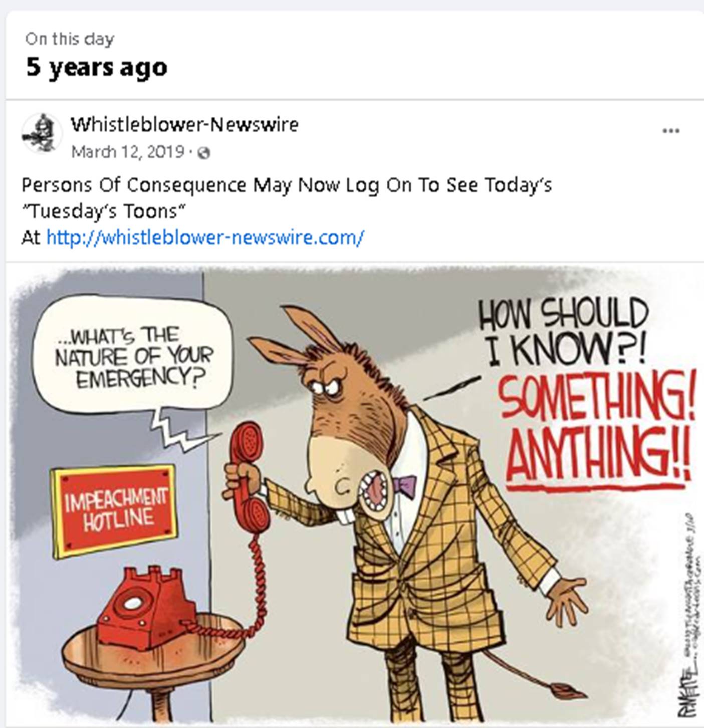This screenshot has width=704, height=728.
Task: Click the '5 years ago' memory heading
Action: tap(97, 67)
